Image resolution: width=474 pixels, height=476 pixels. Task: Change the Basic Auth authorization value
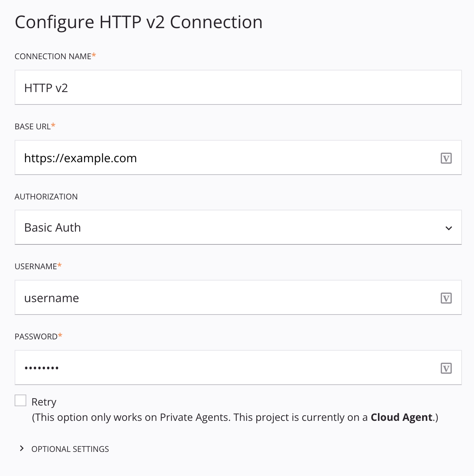tap(237, 227)
